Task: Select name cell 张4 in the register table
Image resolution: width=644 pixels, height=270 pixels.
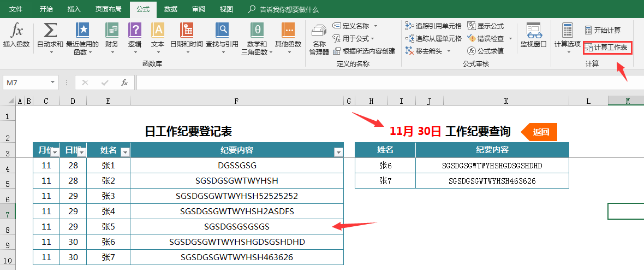Action: point(109,212)
